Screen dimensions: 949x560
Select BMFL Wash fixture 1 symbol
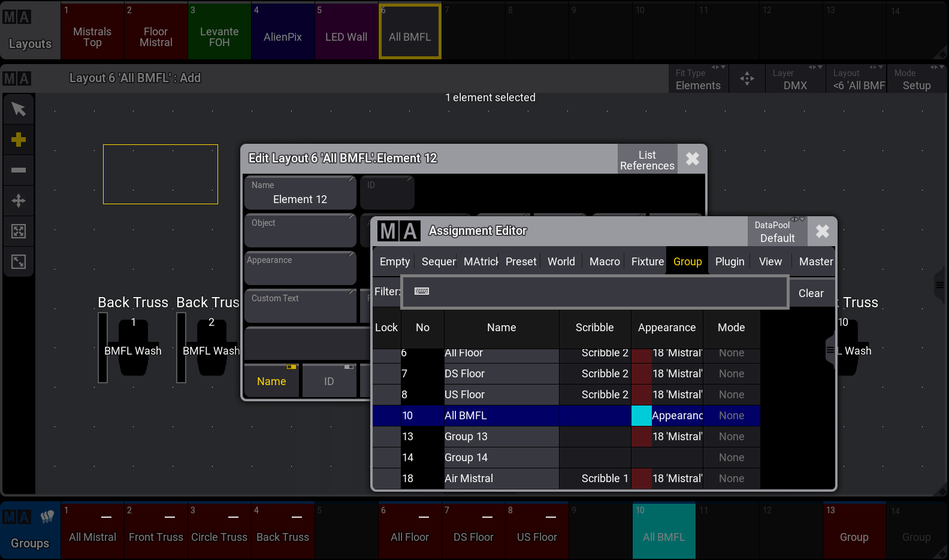pos(133,347)
